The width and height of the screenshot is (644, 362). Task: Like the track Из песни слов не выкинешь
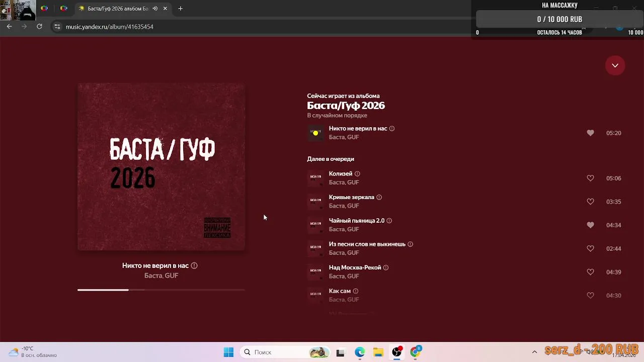[590, 248]
